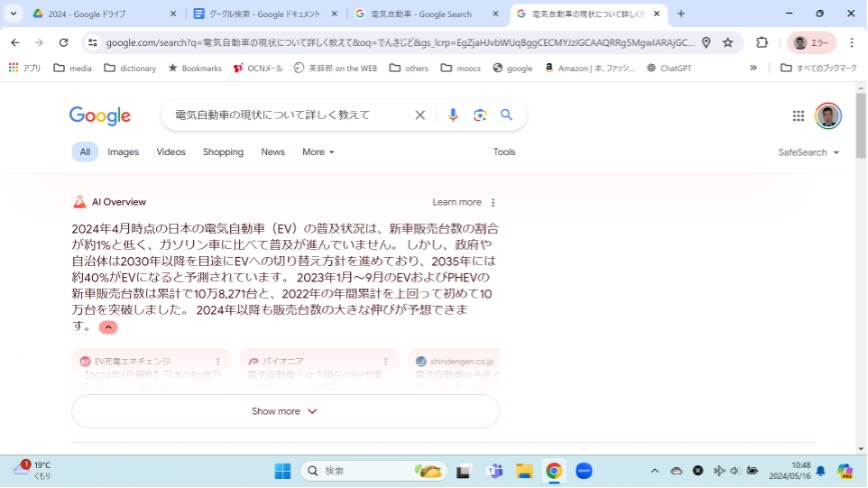The height and width of the screenshot is (488, 868).
Task: Open the Google account avatar
Action: coord(828,116)
